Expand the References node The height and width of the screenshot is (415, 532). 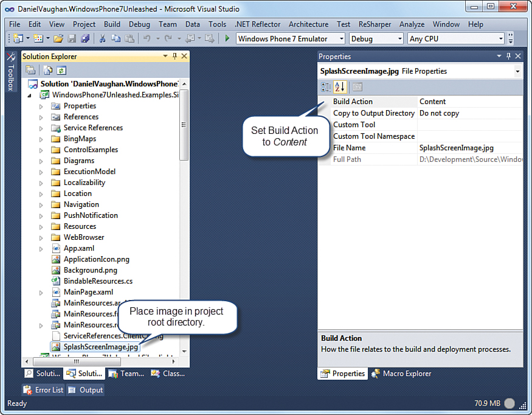point(41,117)
